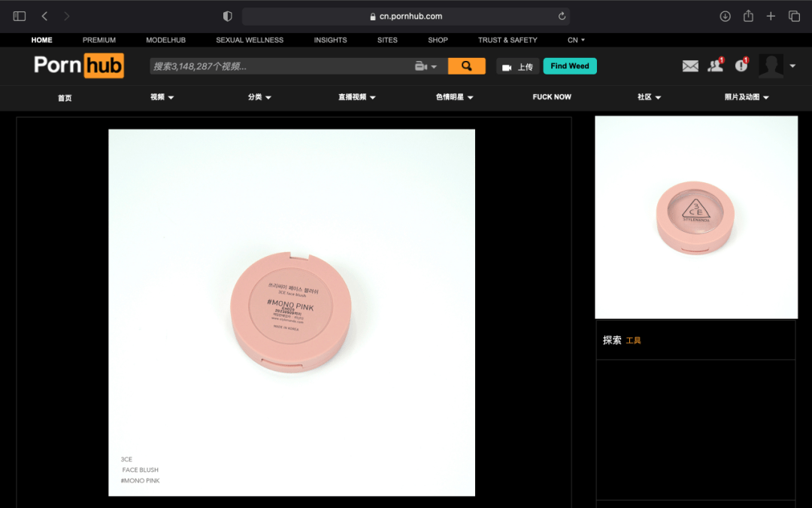Image resolution: width=812 pixels, height=508 pixels.
Task: Click the Find Weed button
Action: (x=570, y=65)
